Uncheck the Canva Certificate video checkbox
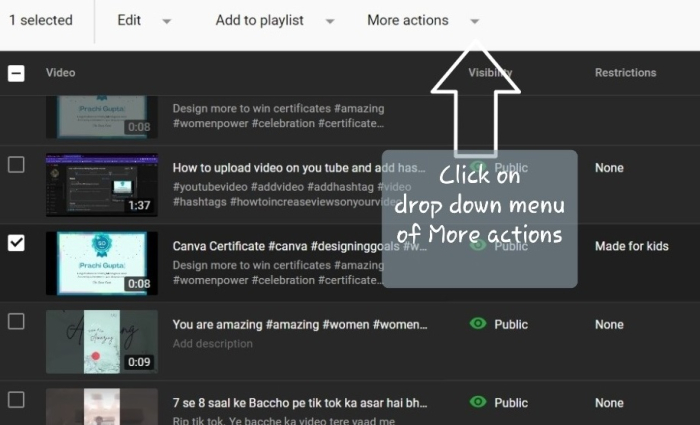The width and height of the screenshot is (700, 425). [x=16, y=243]
